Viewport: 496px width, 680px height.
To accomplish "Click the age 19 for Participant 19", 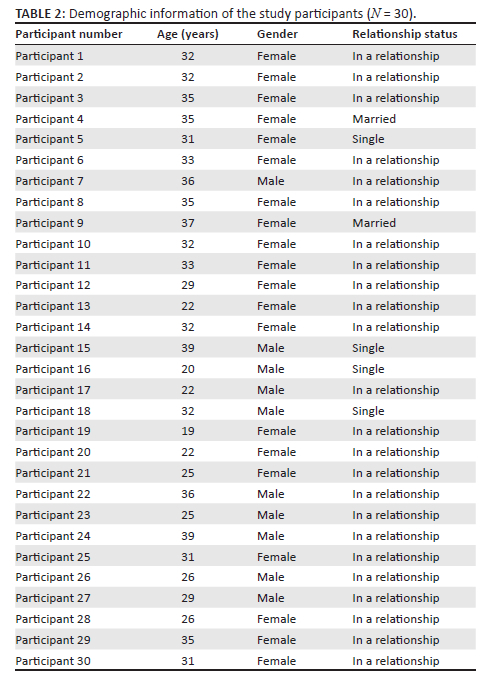I will click(188, 431).
